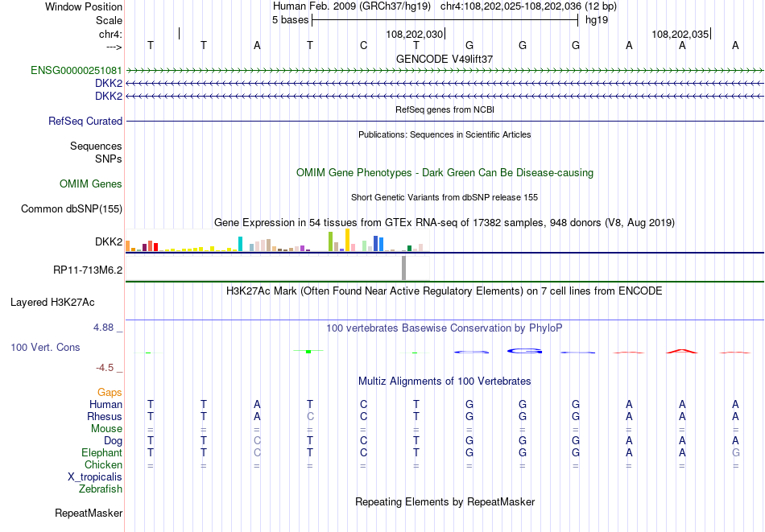Click the RefSeq Curated track line
The height and width of the screenshot is (532, 765).
coord(445,121)
